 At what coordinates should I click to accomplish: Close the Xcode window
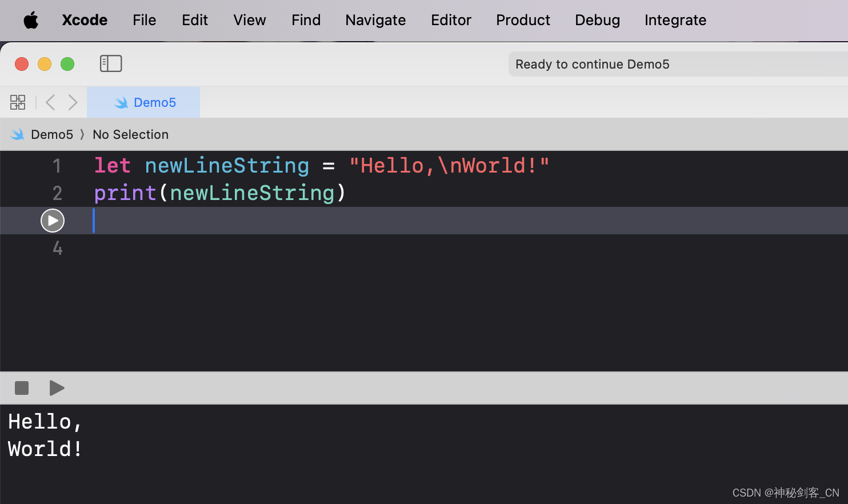(x=22, y=64)
